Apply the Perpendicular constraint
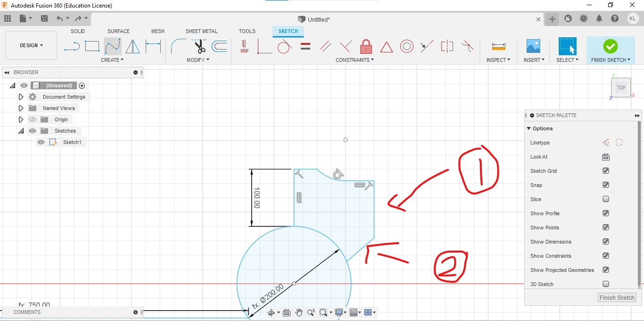Screen dimensions: 644x321 coord(346,46)
